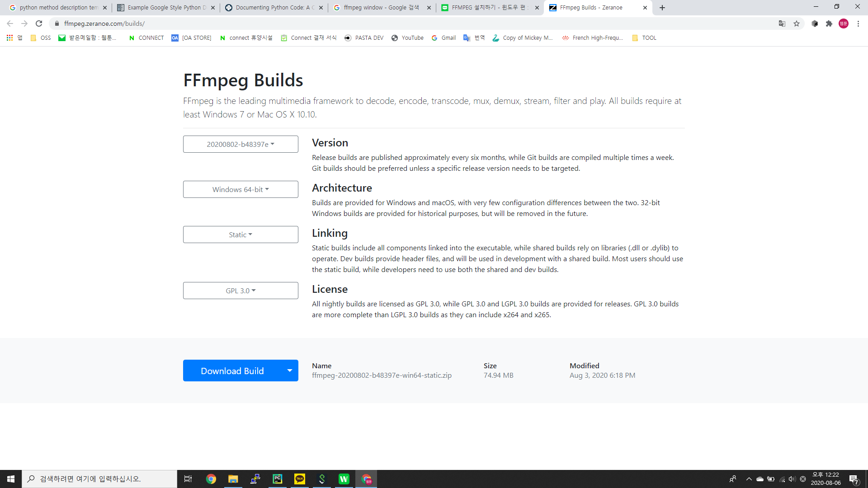
Task: Open the YouTube bookmark
Action: point(407,38)
